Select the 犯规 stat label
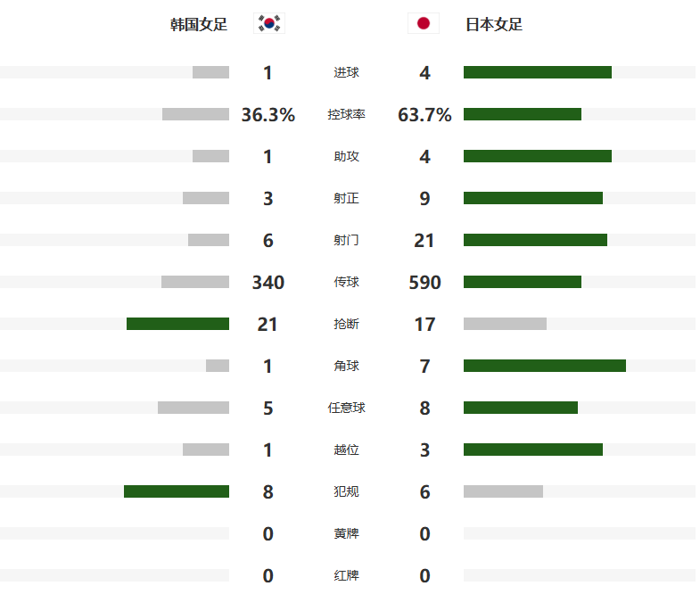700x594 pixels. (346, 492)
